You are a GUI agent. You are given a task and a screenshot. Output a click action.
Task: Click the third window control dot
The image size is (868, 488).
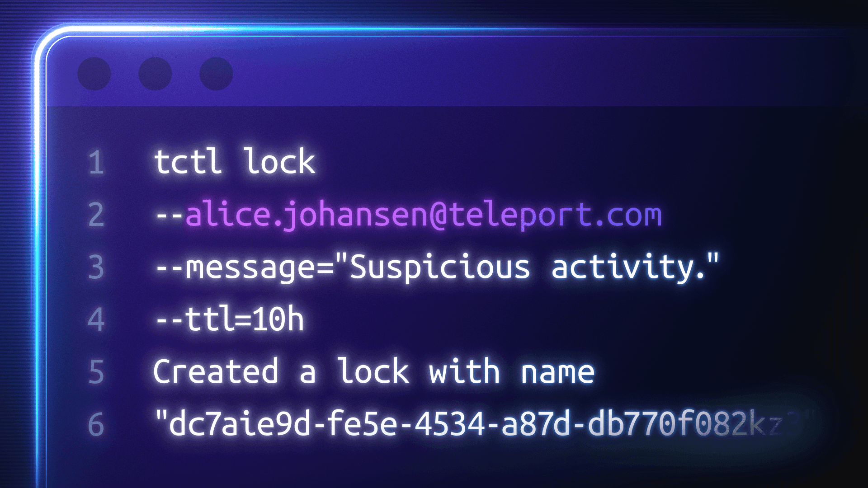[x=216, y=74]
